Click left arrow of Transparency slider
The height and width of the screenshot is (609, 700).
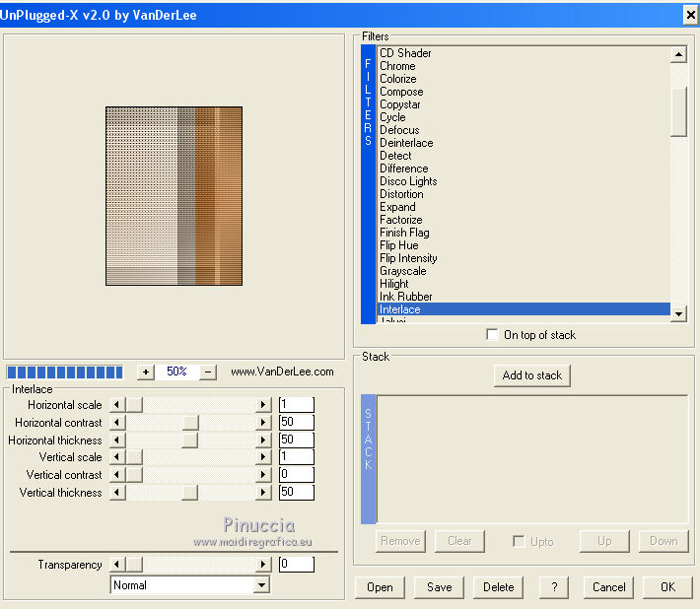(x=117, y=565)
